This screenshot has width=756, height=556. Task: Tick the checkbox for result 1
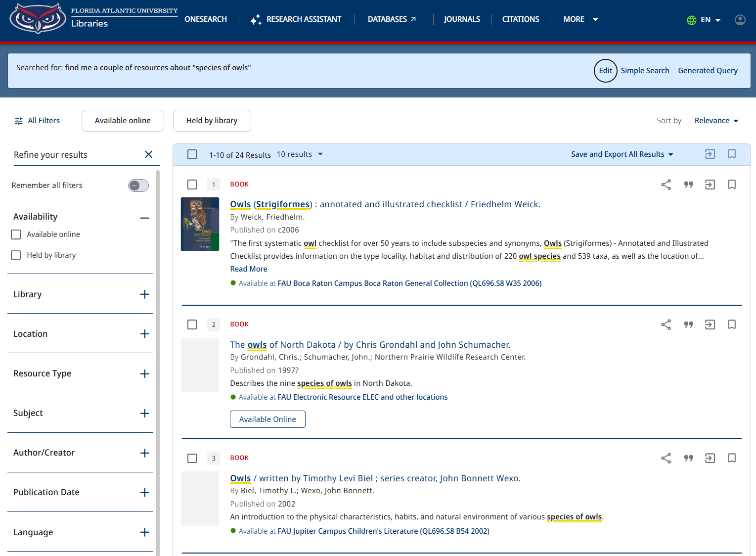tap(192, 185)
